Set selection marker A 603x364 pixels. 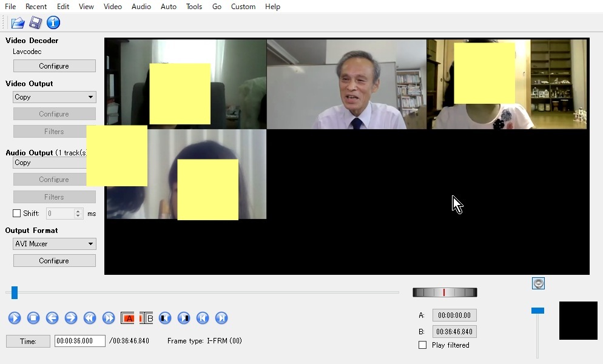127,318
